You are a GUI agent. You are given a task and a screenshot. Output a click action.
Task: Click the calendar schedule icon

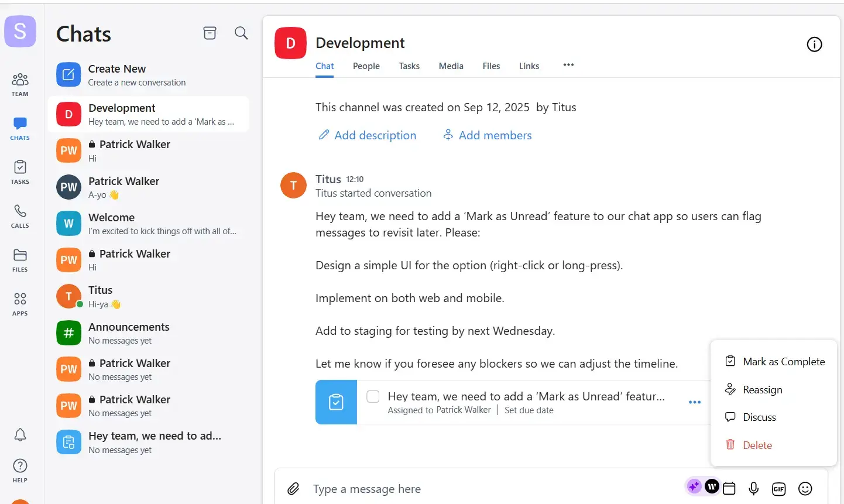729,488
